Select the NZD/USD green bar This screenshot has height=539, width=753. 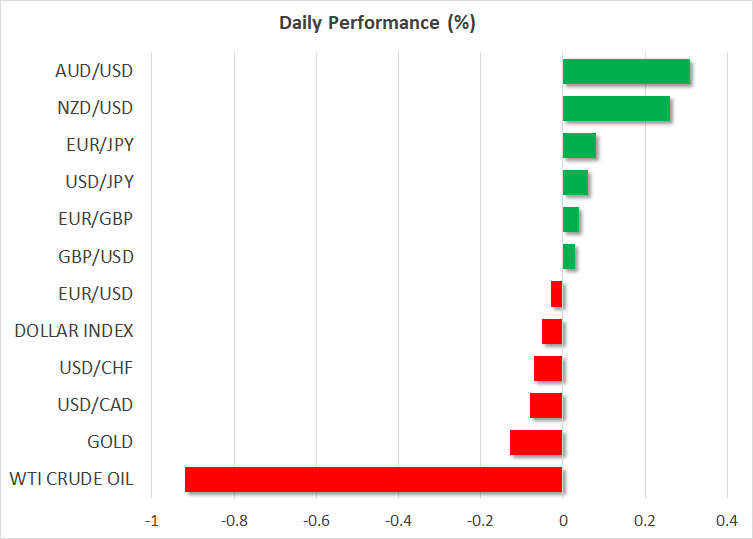pos(616,108)
